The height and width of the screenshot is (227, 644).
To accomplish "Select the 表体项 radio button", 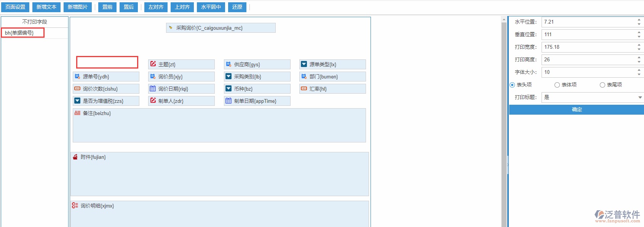I will coord(557,85).
